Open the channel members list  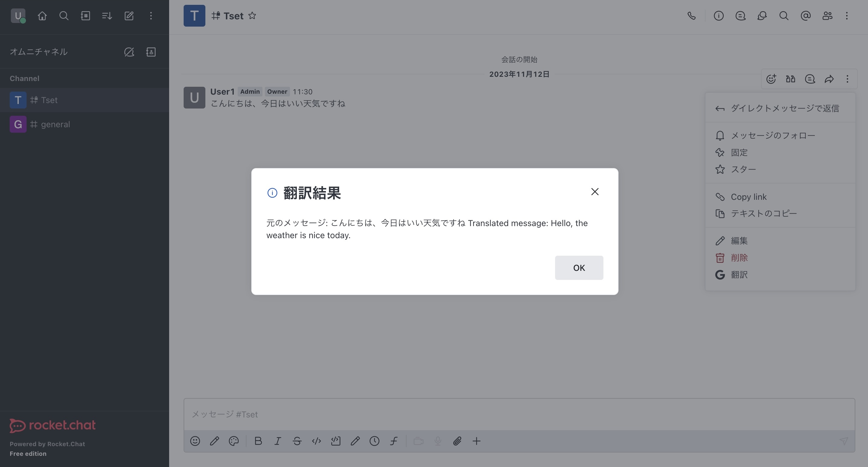coord(827,16)
